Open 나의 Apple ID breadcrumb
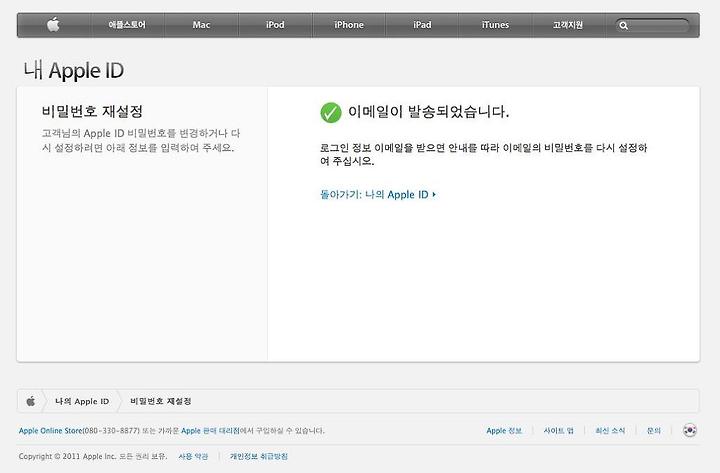The height and width of the screenshot is (473, 720). (82, 401)
